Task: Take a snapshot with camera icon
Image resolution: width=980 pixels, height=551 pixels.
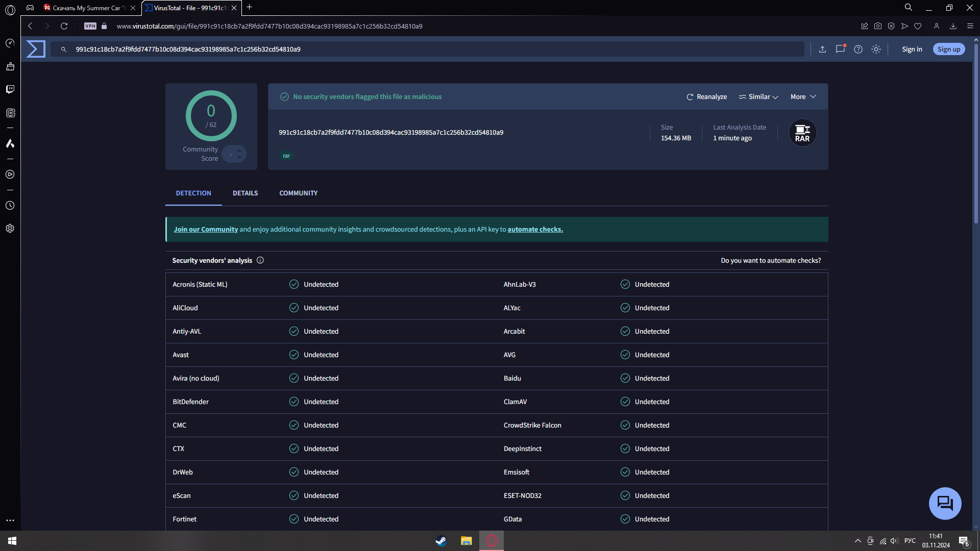Action: 878,26
